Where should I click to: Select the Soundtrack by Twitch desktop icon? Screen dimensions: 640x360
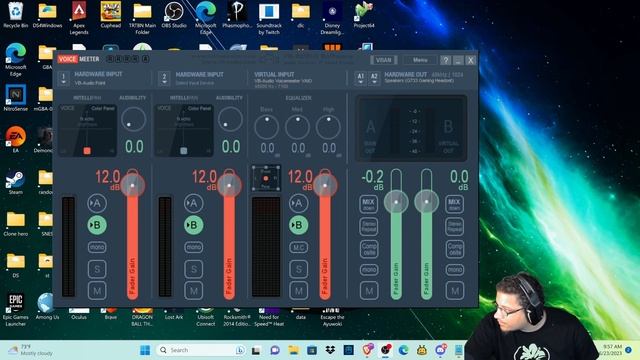(269, 18)
